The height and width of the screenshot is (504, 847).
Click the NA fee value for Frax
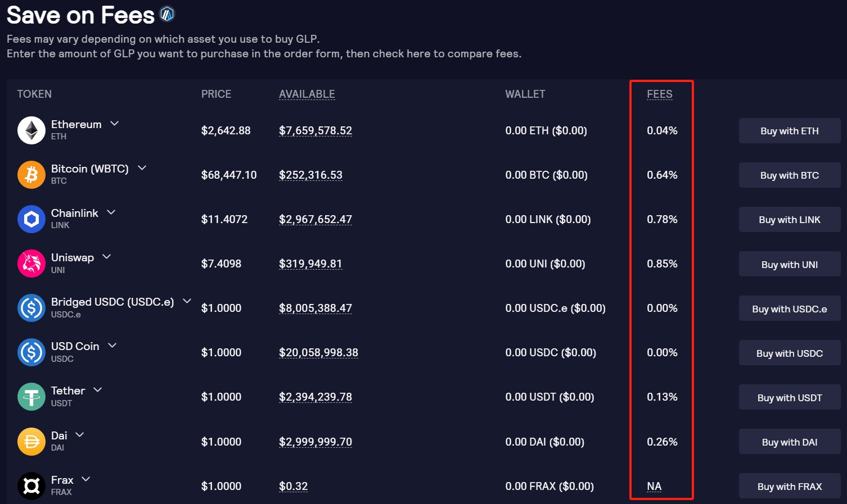654,486
